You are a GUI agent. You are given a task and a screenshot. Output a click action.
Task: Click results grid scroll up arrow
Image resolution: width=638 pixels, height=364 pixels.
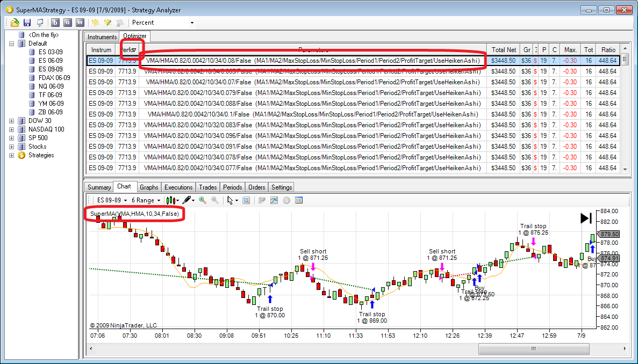tap(625, 49)
